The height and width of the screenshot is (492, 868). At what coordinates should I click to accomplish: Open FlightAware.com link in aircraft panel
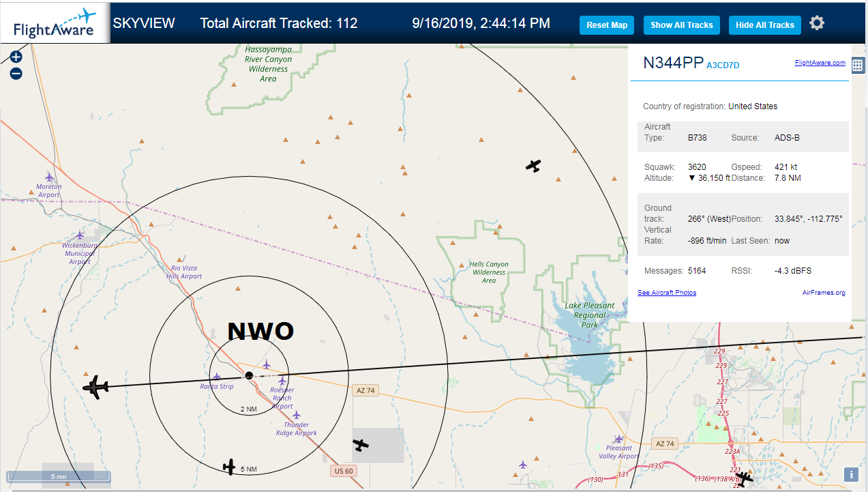[820, 63]
